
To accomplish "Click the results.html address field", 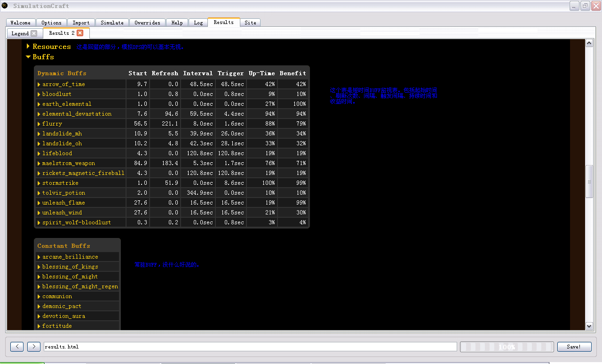I will 250,347.
